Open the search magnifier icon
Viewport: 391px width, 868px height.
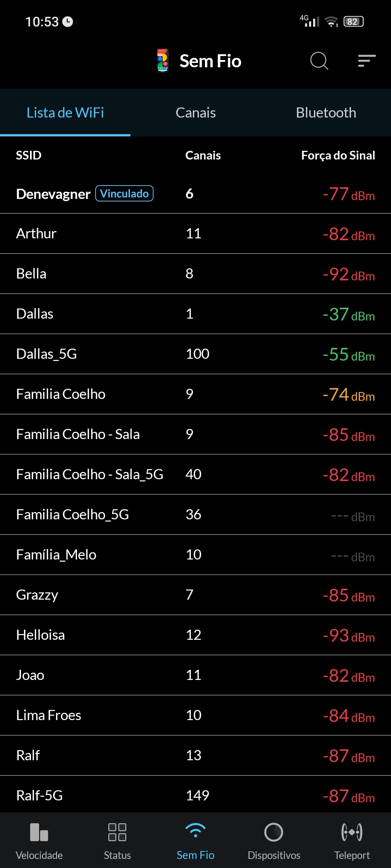(x=319, y=61)
